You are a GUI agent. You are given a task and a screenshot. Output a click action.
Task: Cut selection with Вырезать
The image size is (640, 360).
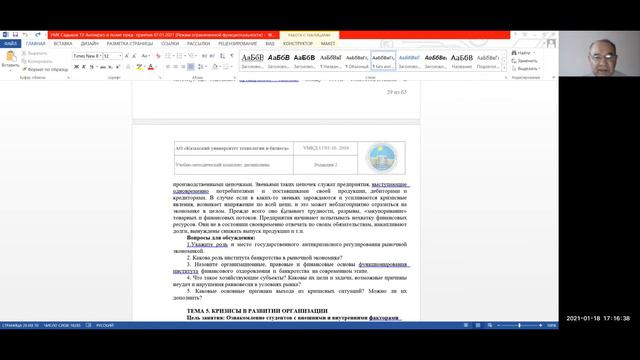pyautogui.click(x=35, y=53)
